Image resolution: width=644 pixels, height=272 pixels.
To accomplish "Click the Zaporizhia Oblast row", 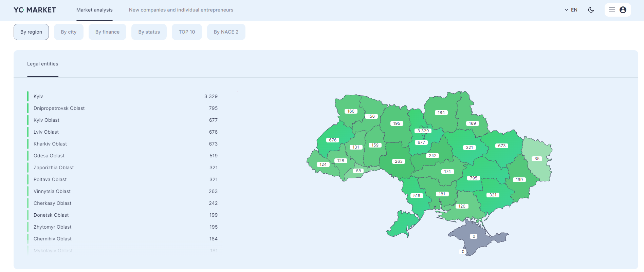I will tap(123, 168).
